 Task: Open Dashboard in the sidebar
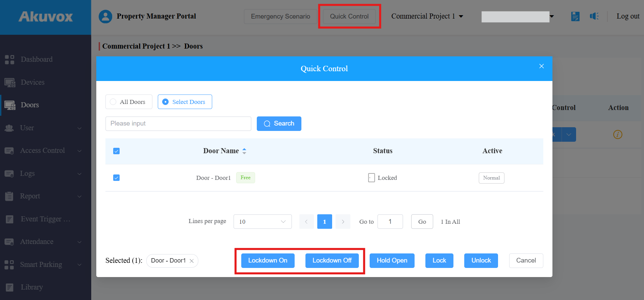coord(37,59)
